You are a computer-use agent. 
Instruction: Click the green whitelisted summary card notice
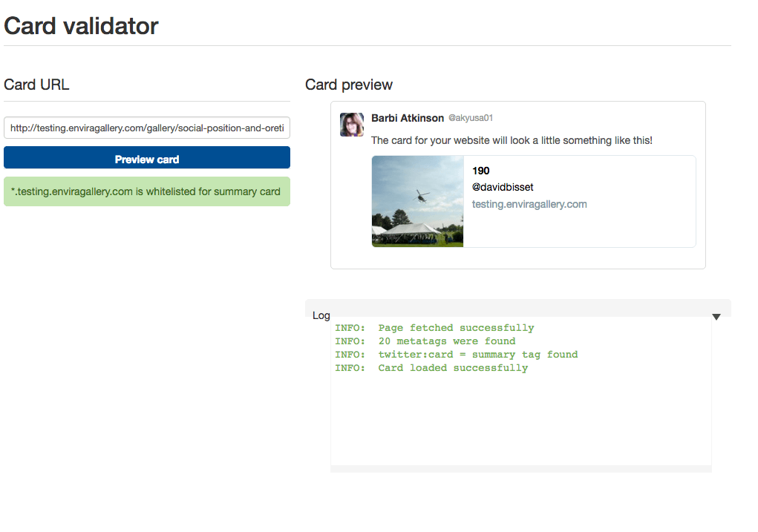coord(146,191)
